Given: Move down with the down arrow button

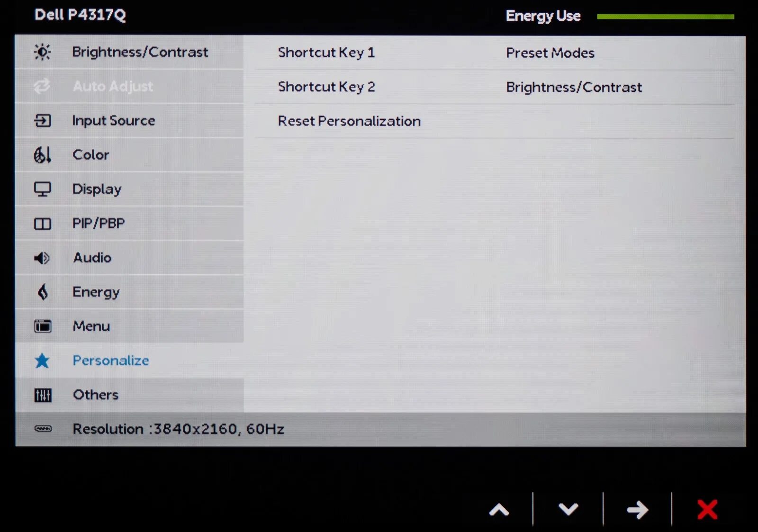Looking at the screenshot, I should click(x=568, y=509).
